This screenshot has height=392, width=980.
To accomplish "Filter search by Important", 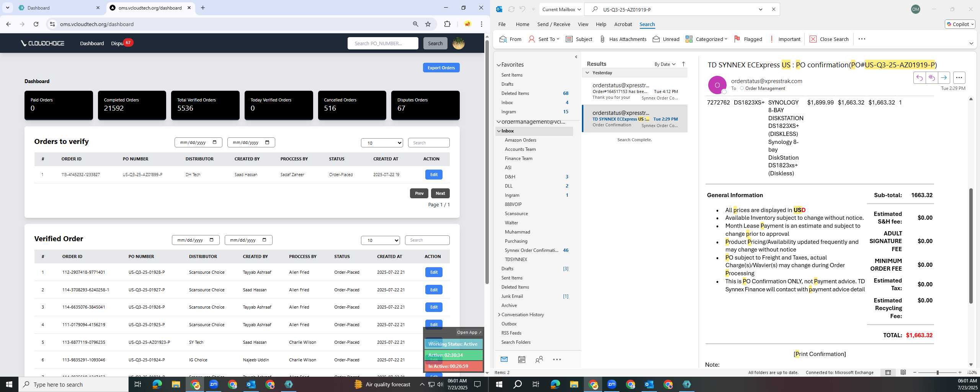I will pos(784,39).
